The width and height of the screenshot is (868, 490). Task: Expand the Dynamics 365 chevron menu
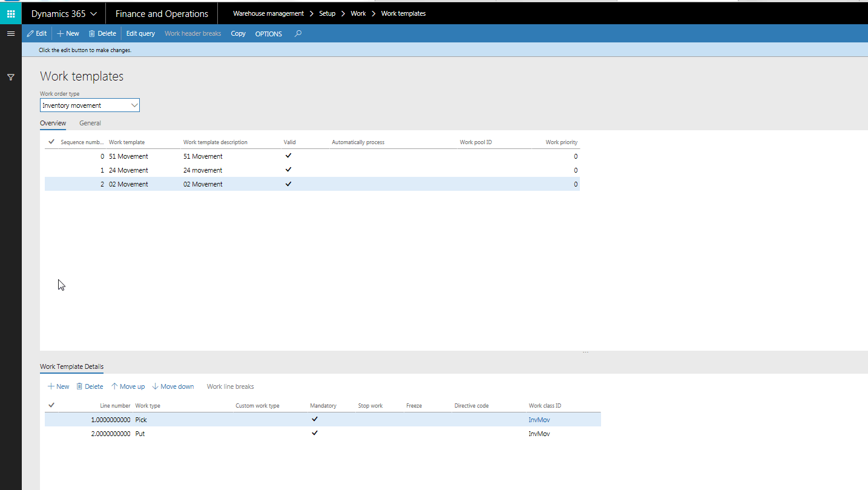tap(94, 13)
